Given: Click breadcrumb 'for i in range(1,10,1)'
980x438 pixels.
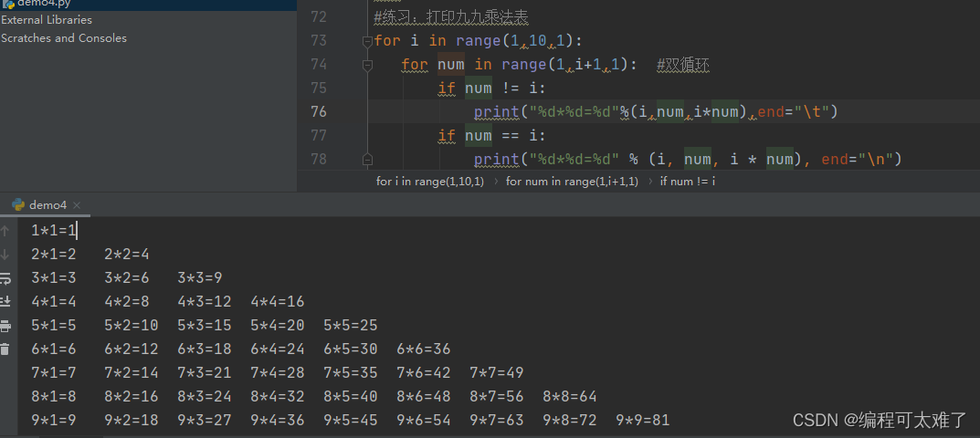Looking at the screenshot, I should tap(430, 182).
